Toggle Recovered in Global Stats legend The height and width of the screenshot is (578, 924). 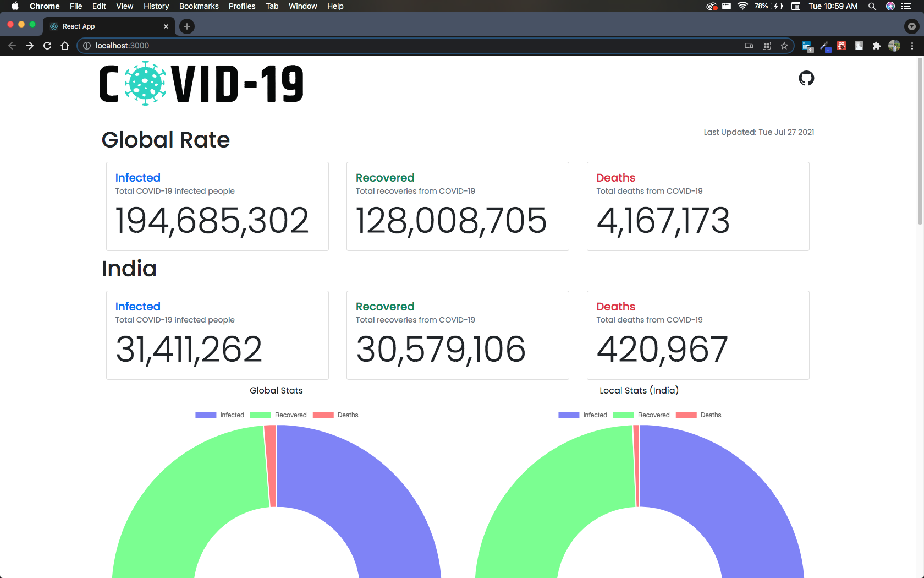pyautogui.click(x=279, y=415)
